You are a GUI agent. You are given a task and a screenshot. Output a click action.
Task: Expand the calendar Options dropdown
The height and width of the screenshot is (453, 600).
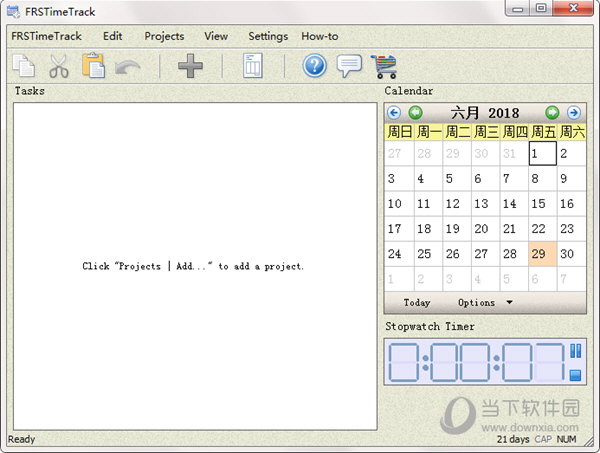485,303
